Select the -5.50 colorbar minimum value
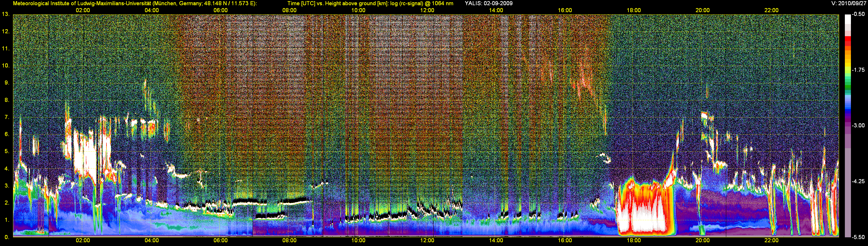 click(x=858, y=237)
